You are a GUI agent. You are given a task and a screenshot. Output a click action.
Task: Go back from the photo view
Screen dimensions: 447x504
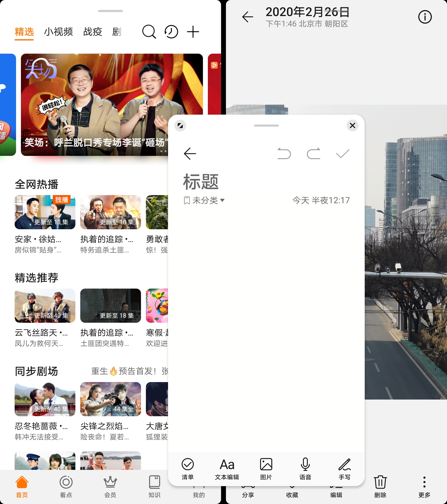pos(247,17)
